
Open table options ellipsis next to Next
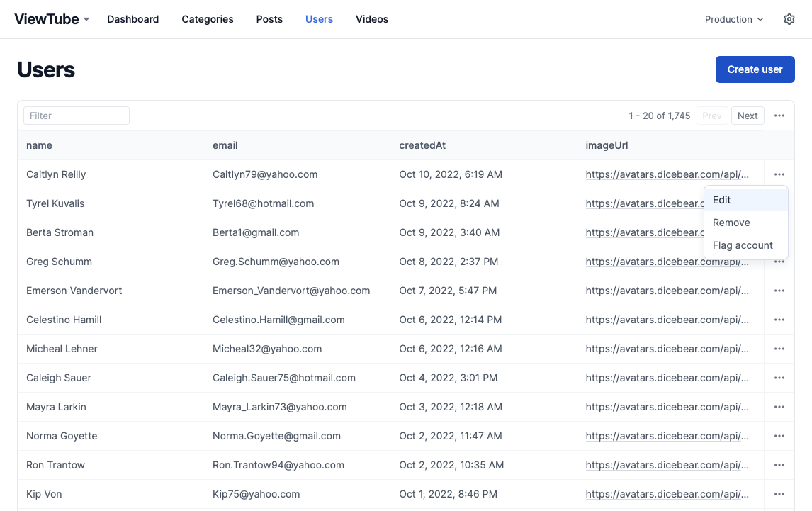point(779,116)
